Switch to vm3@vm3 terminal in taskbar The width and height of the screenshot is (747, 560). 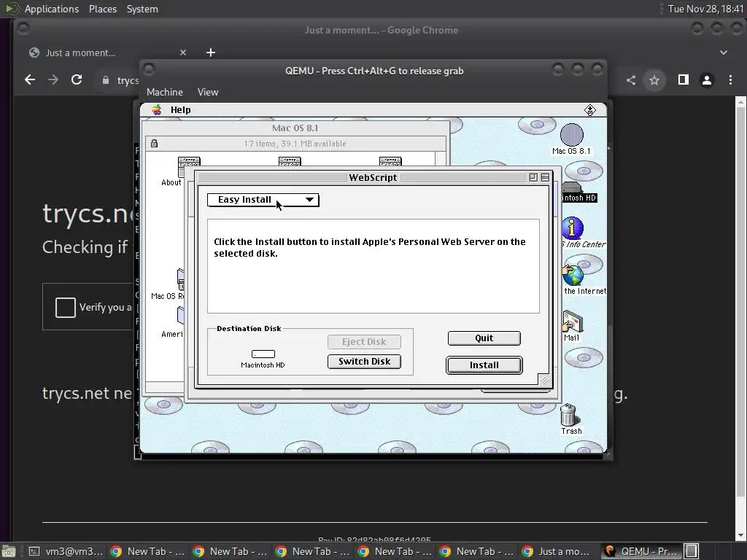tap(66, 551)
